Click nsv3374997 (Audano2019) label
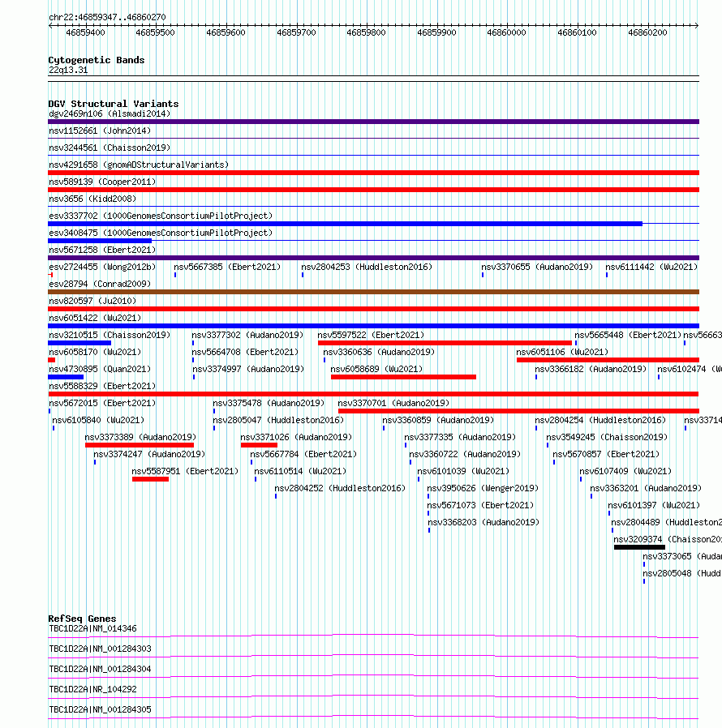This screenshot has width=722, height=728. [x=248, y=369]
